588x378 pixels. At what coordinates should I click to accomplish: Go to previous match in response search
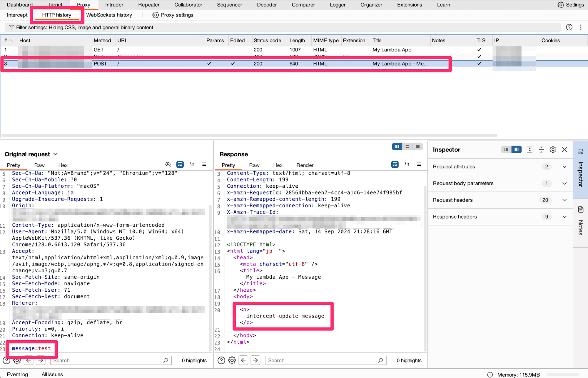pyautogui.click(x=243, y=360)
